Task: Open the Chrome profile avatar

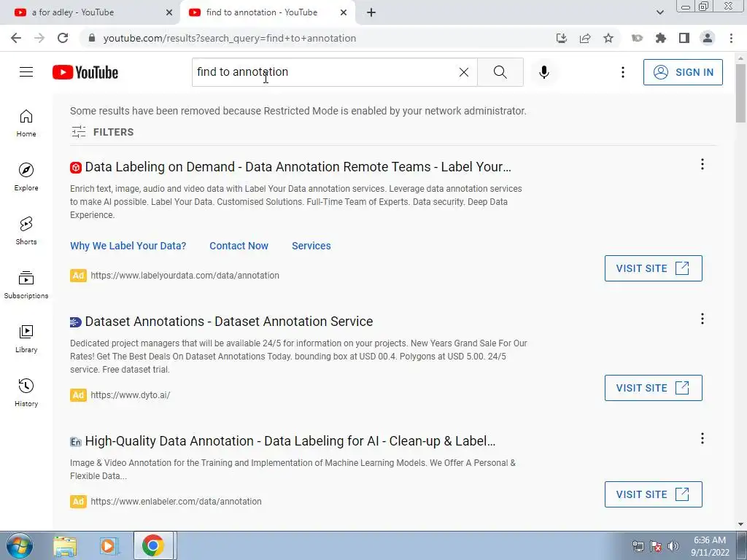Action: click(708, 38)
